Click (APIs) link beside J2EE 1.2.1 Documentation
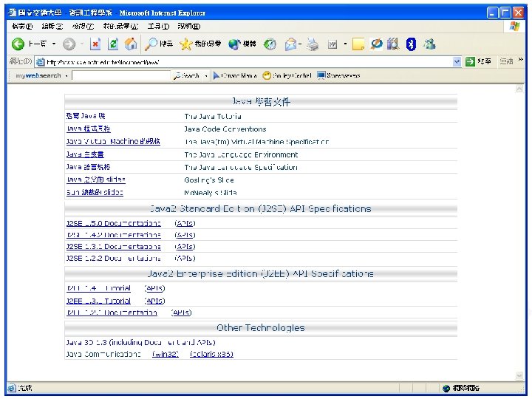The width and height of the screenshot is (532, 399). click(x=181, y=313)
